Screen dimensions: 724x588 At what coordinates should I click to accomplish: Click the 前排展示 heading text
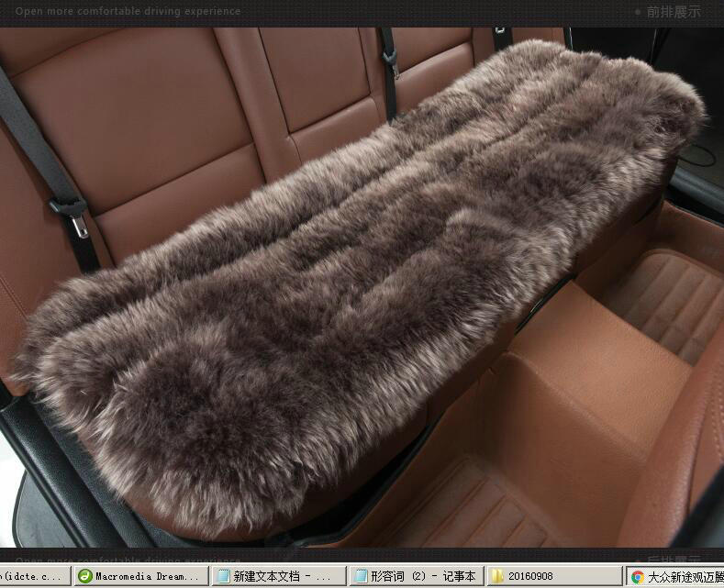673,12
